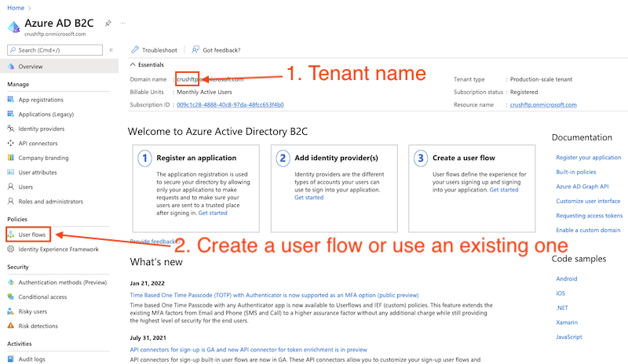Click the Company branding icon
The image size is (628, 364).
pyautogui.click(x=11, y=158)
